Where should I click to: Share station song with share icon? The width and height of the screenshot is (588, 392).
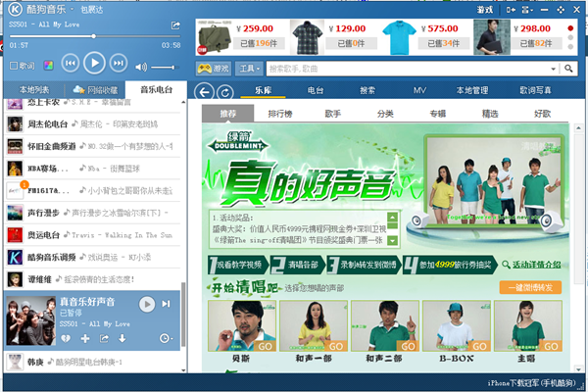104,339
